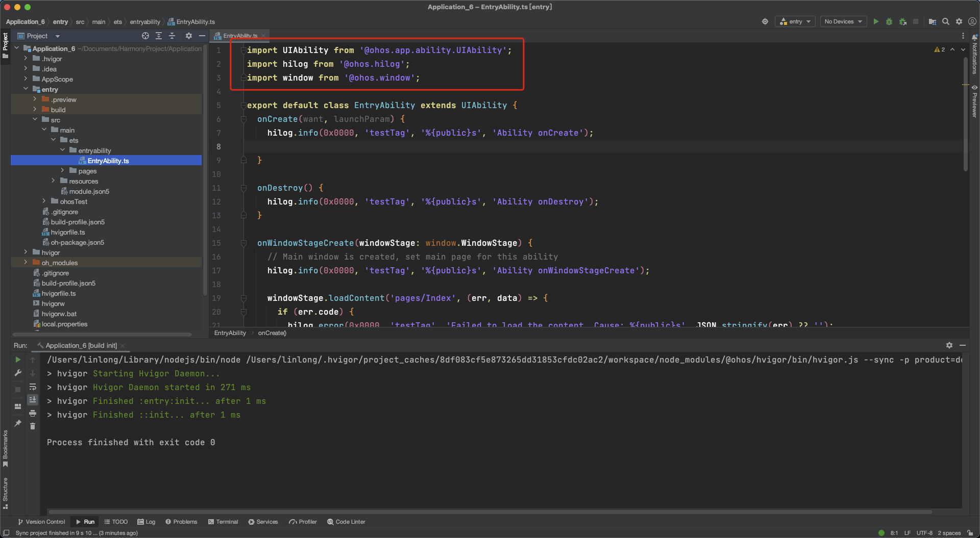Open the Project Structure folder icon in toolbar
The height and width of the screenshot is (538, 980).
933,21
